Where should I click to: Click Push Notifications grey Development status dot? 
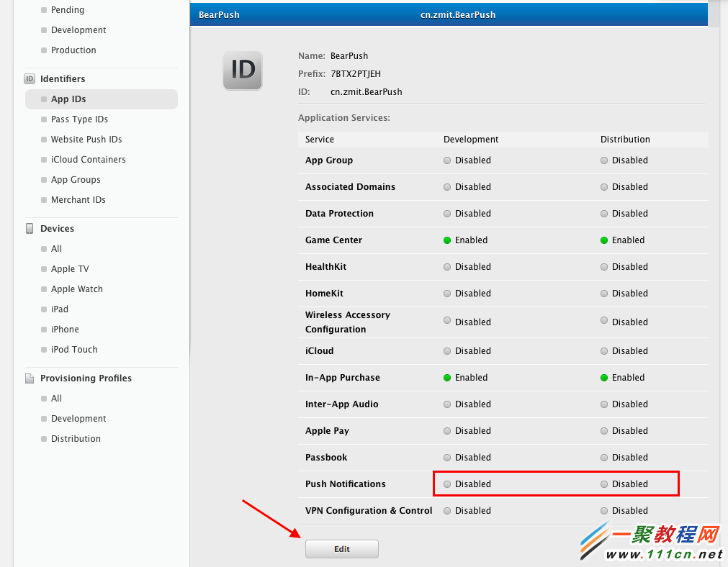[447, 484]
